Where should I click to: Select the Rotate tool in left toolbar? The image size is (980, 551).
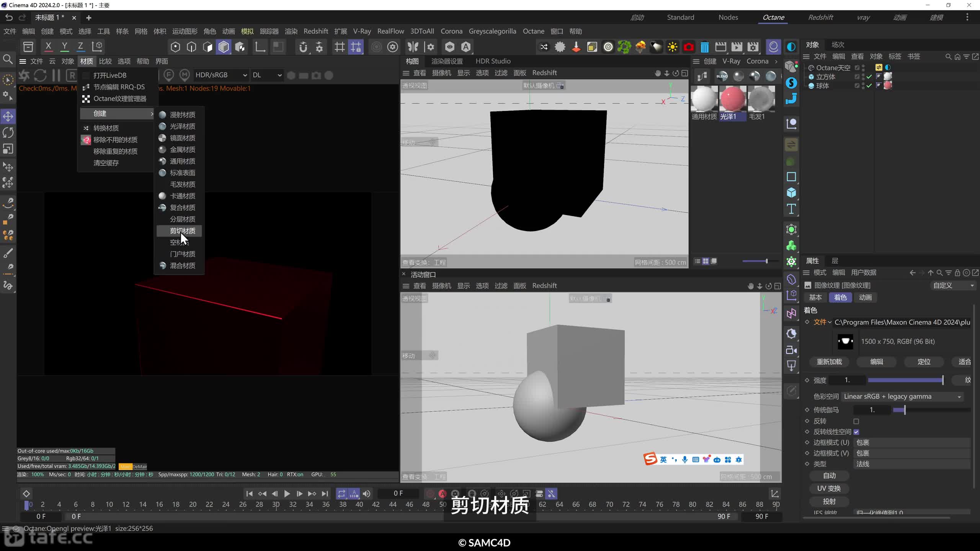click(8, 132)
